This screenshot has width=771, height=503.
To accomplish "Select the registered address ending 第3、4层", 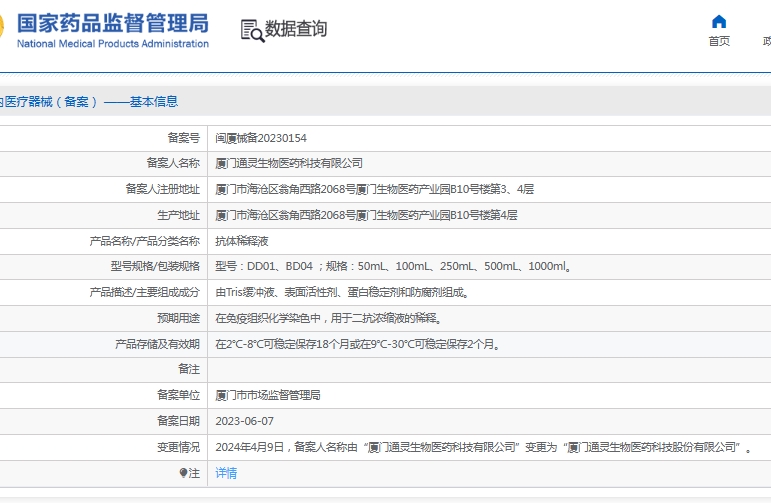I will click(375, 189).
